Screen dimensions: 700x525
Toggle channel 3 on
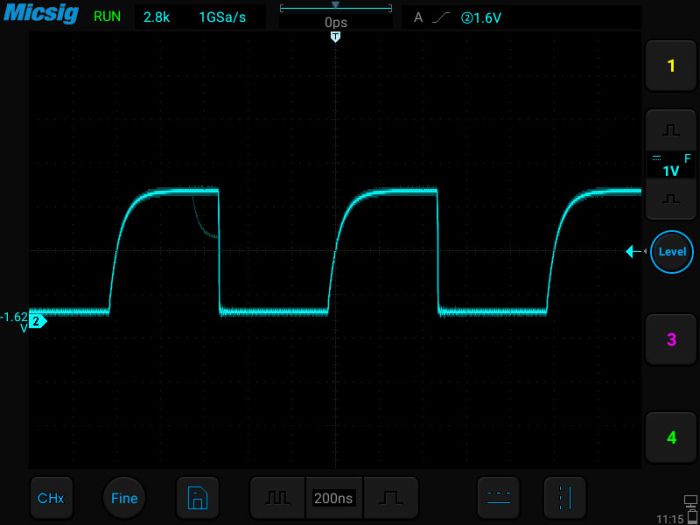click(x=671, y=339)
